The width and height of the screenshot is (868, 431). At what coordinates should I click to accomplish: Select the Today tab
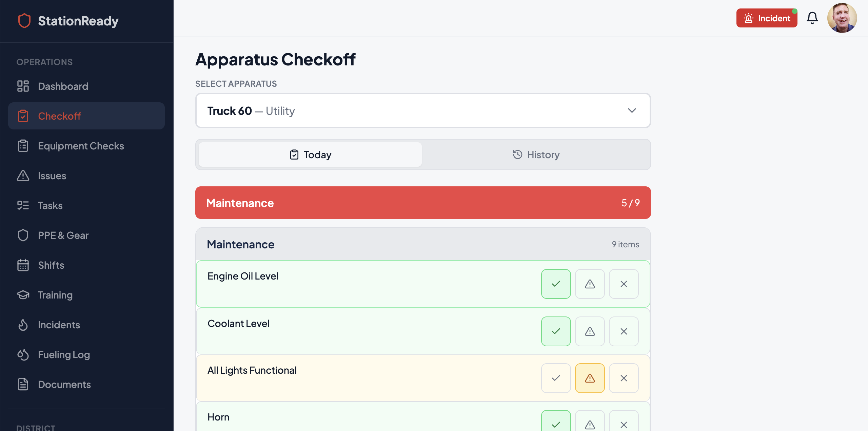(x=310, y=155)
